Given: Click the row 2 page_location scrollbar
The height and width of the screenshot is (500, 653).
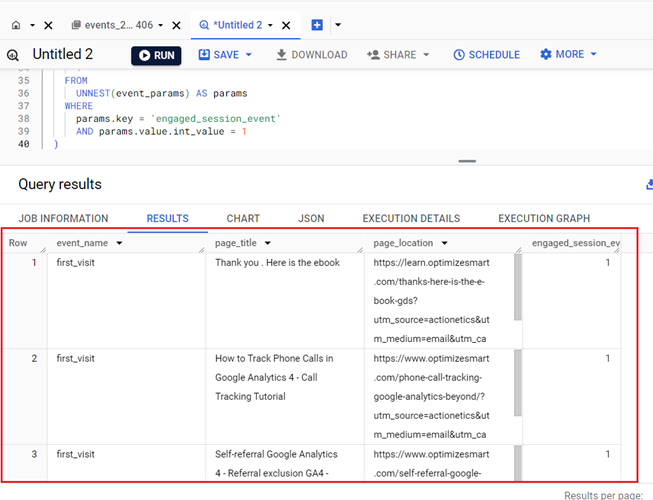Looking at the screenshot, I should pyautogui.click(x=518, y=383).
